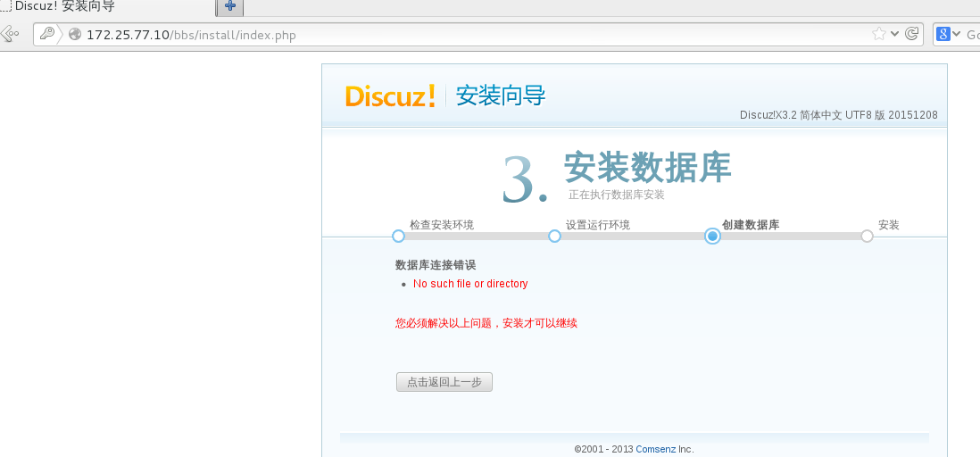Screen dimensions: 980x457
Task: Click the 数据库连接错误 heading text
Action: (436, 265)
